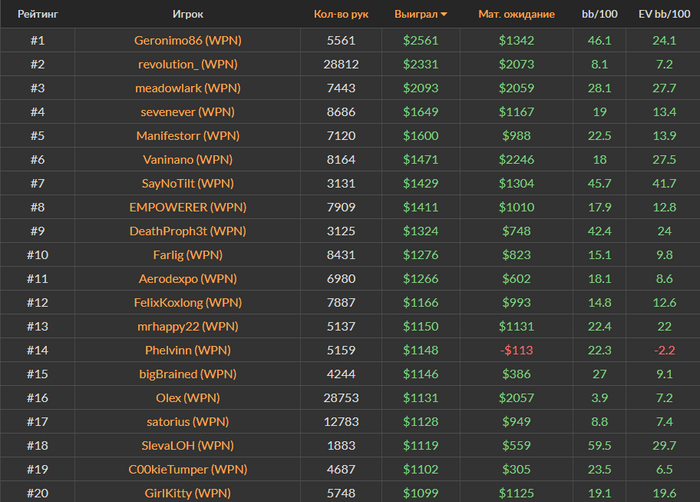Select hands count 1883

click(x=341, y=445)
